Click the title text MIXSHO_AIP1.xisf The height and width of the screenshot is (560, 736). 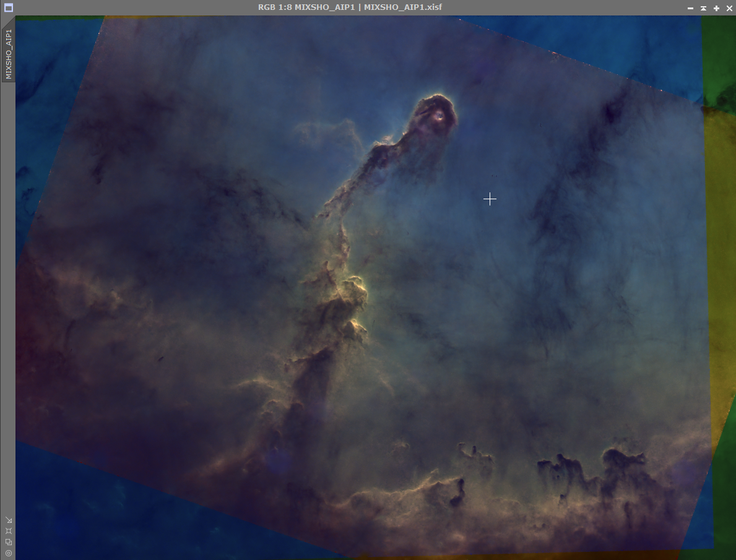403,7
